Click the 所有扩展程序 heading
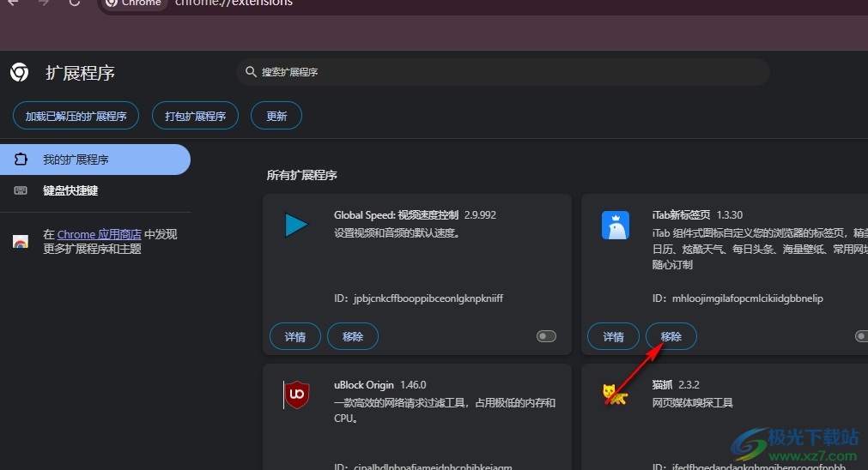 (301, 175)
